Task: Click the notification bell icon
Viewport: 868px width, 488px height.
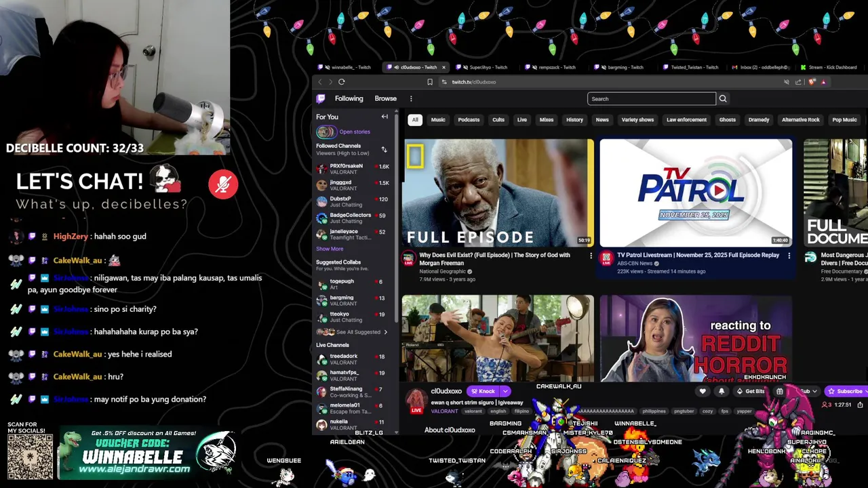Action: (722, 391)
